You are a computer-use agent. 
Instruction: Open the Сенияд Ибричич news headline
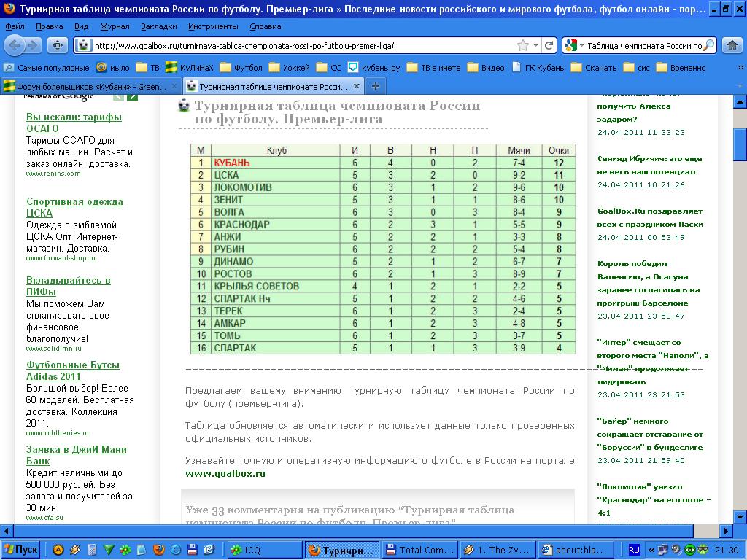(649, 165)
